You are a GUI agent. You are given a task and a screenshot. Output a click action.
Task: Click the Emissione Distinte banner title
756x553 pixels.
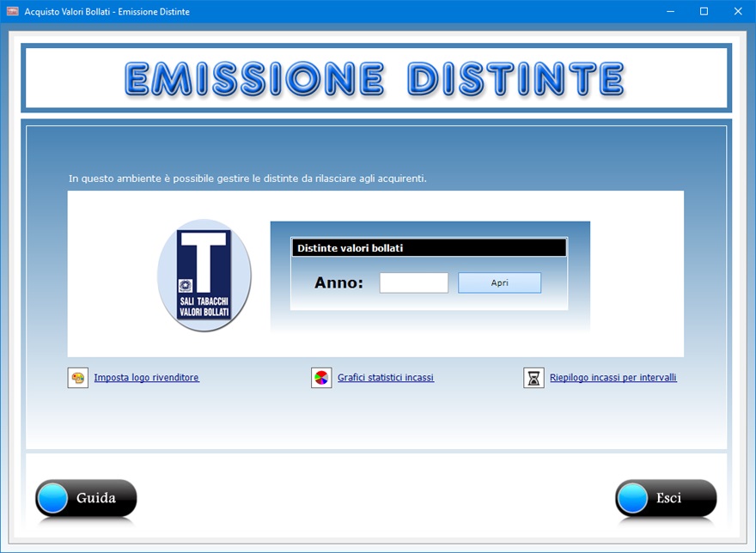(375, 79)
